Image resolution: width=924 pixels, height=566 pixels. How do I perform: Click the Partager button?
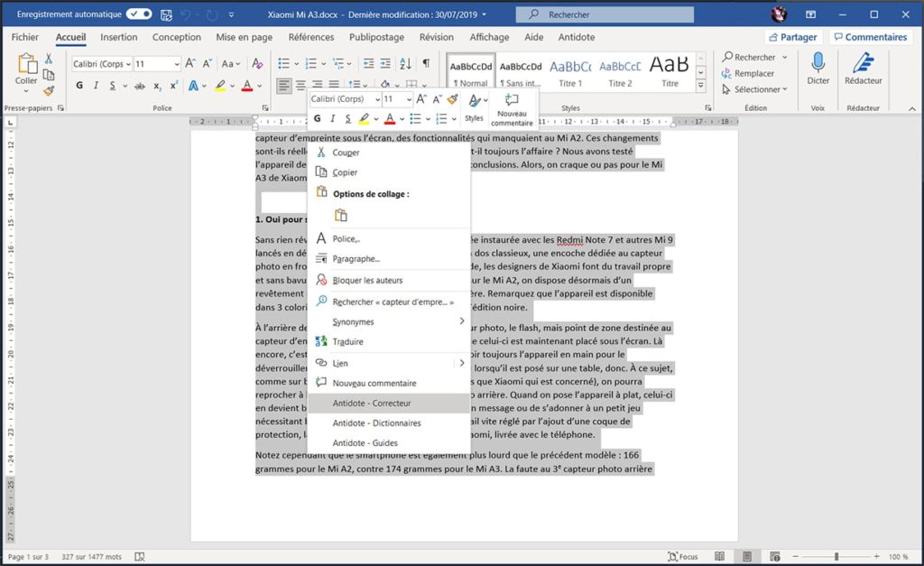pyautogui.click(x=793, y=37)
